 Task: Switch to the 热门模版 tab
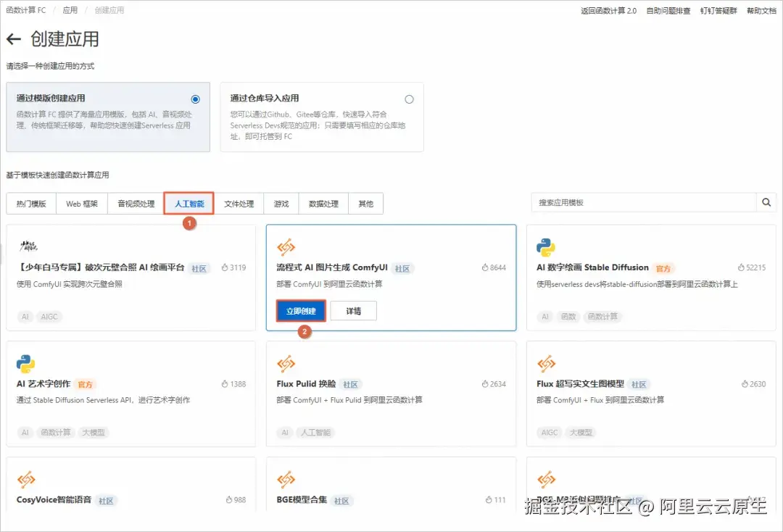click(31, 203)
